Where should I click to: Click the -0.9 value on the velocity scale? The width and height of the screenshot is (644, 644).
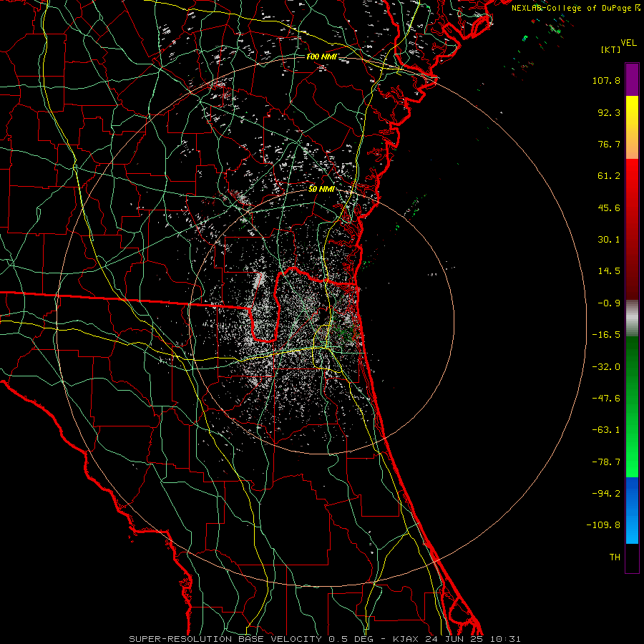point(609,303)
